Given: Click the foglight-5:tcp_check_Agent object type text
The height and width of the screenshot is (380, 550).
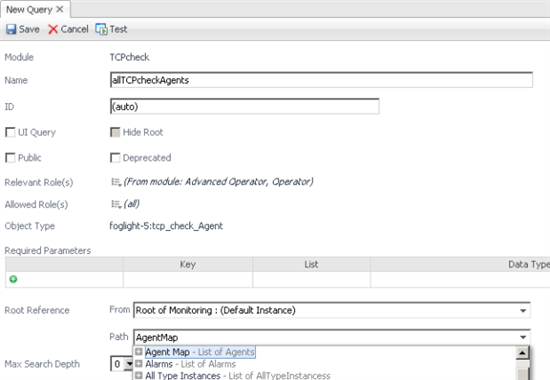Looking at the screenshot, I should (x=166, y=226).
